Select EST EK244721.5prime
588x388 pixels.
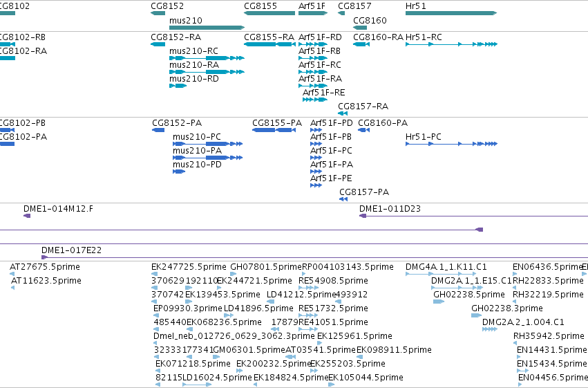(255, 281)
